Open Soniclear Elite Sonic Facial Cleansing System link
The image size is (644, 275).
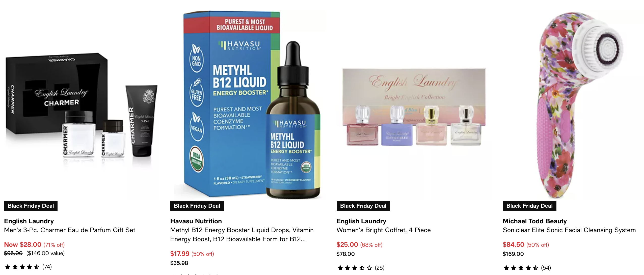coord(569,230)
